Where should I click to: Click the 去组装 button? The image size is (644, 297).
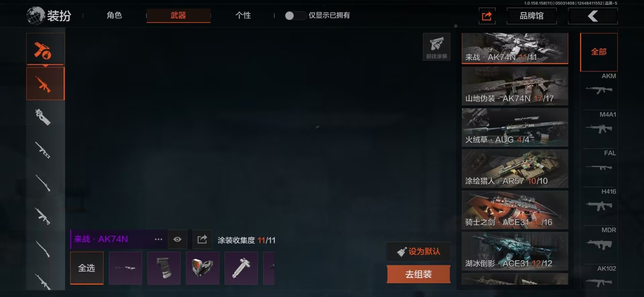(x=418, y=274)
